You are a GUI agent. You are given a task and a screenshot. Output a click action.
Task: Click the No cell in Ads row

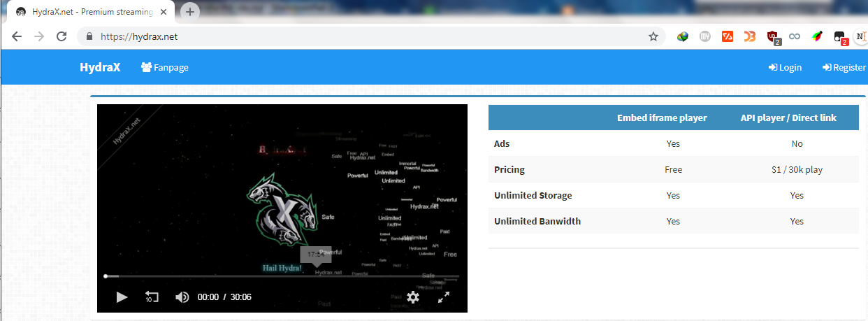[x=797, y=143]
